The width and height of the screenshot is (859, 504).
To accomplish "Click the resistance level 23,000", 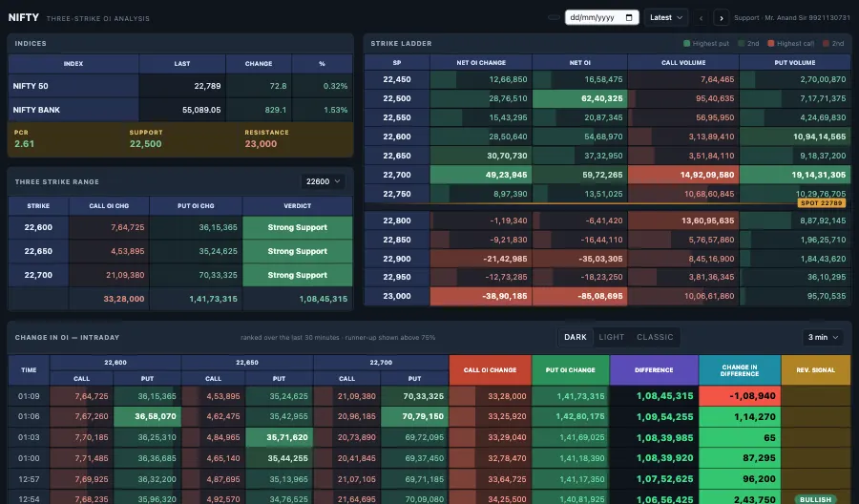I will coord(261,143).
